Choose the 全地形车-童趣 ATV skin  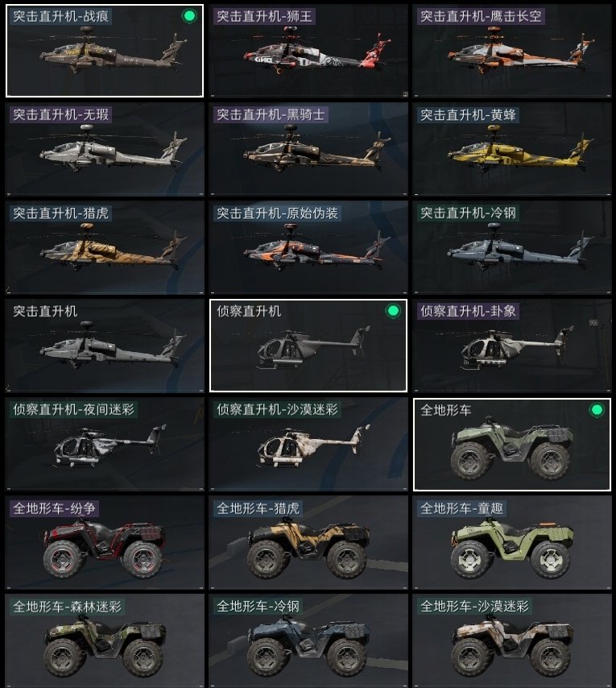(x=512, y=542)
